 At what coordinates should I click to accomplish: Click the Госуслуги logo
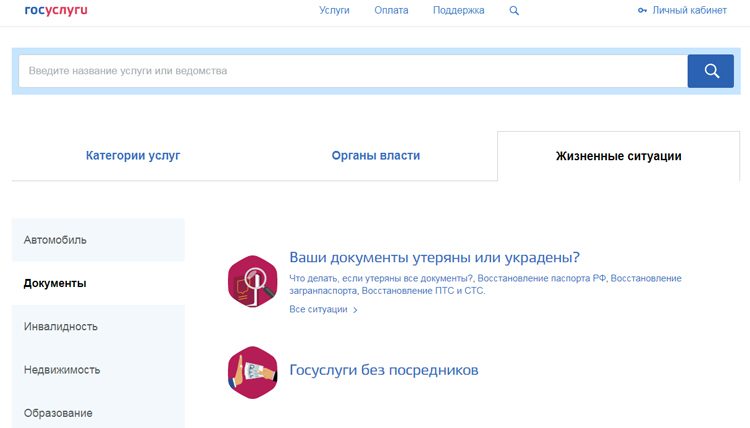(56, 10)
